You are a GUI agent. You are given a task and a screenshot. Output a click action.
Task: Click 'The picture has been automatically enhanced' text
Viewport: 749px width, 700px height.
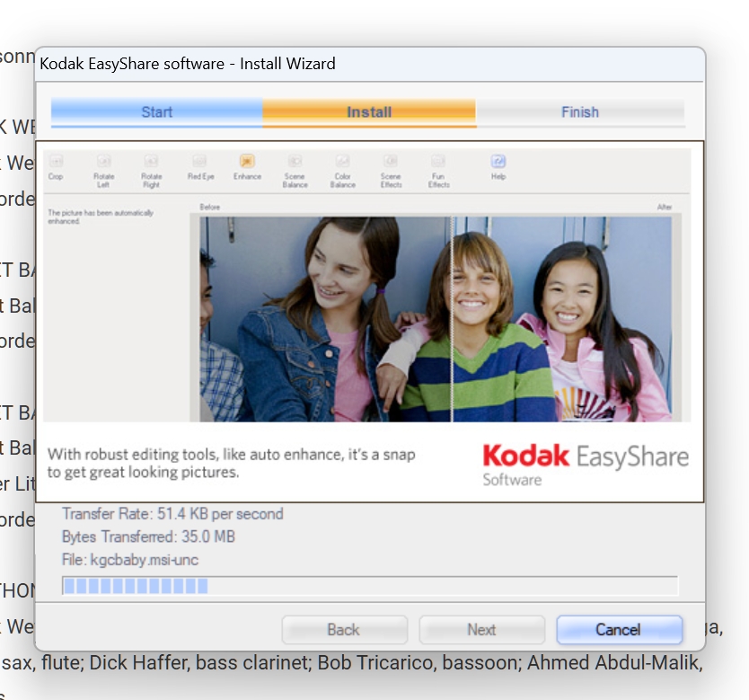(x=101, y=217)
